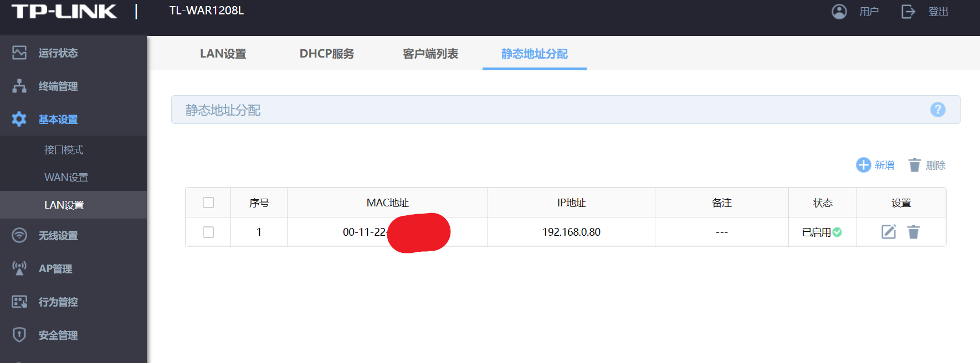
Task: Open the 客户端列表 tab
Action: point(430,54)
